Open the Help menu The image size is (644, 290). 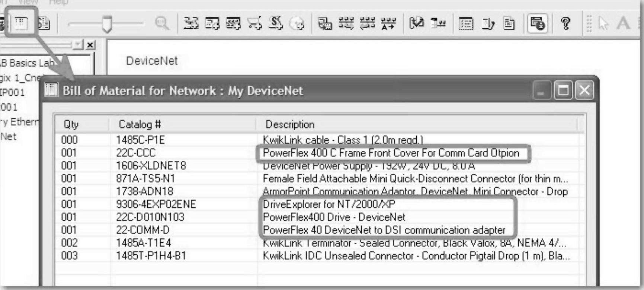coord(59,2)
